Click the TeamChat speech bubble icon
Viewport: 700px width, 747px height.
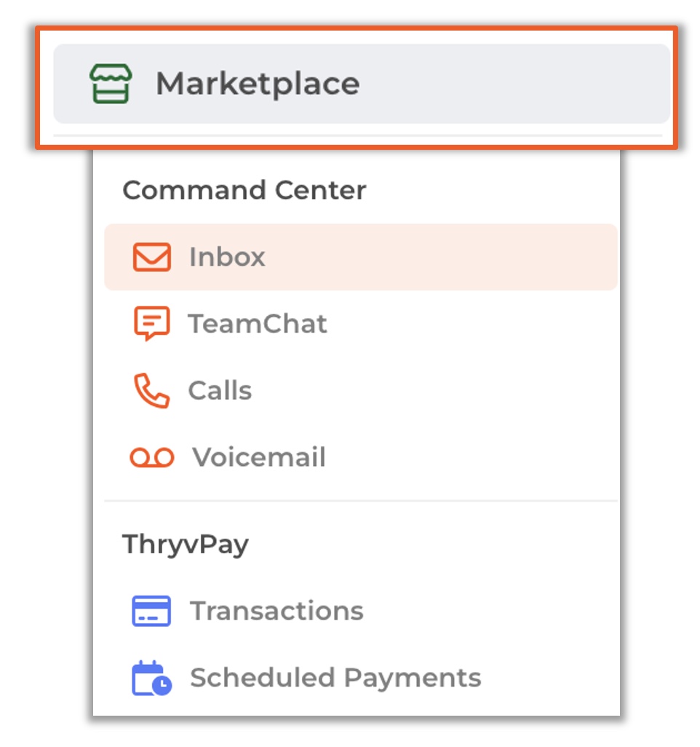(x=151, y=323)
